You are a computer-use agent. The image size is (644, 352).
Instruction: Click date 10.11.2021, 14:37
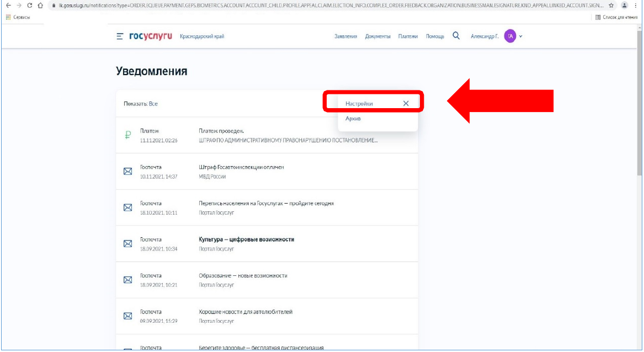click(x=158, y=177)
